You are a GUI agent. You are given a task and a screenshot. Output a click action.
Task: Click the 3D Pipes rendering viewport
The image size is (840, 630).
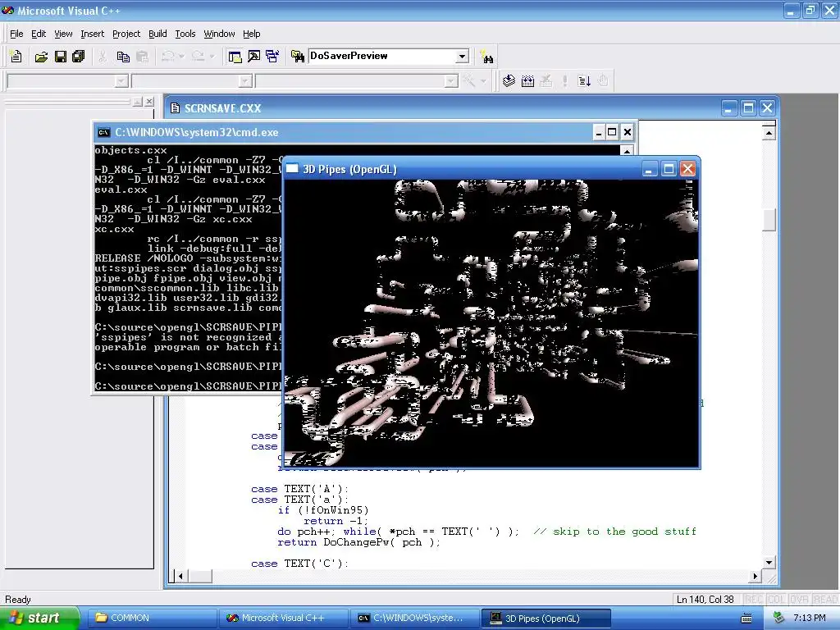491,323
